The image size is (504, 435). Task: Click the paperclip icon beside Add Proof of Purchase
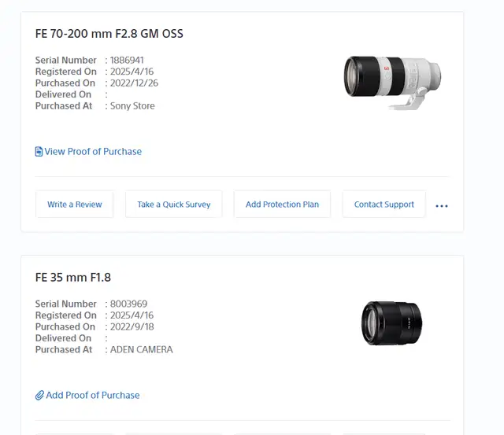point(39,395)
